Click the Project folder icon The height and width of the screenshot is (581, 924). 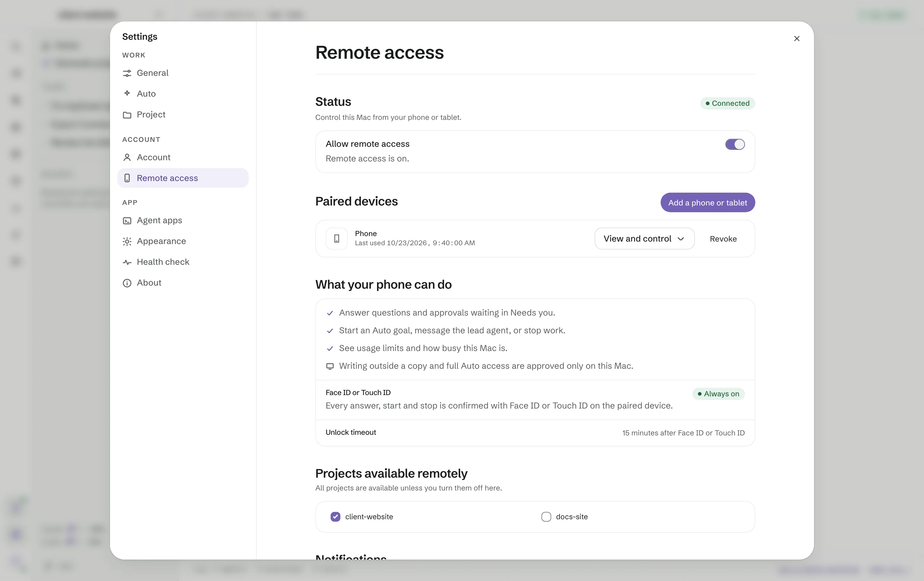(x=127, y=115)
